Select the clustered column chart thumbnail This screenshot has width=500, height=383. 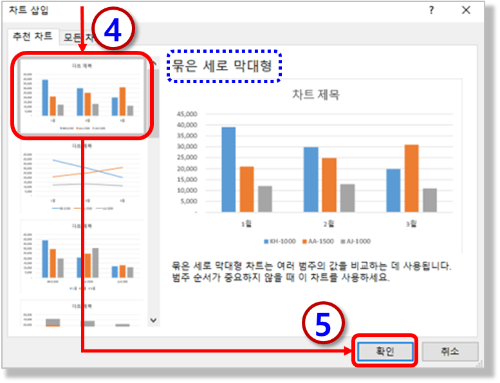pyautogui.click(x=82, y=96)
